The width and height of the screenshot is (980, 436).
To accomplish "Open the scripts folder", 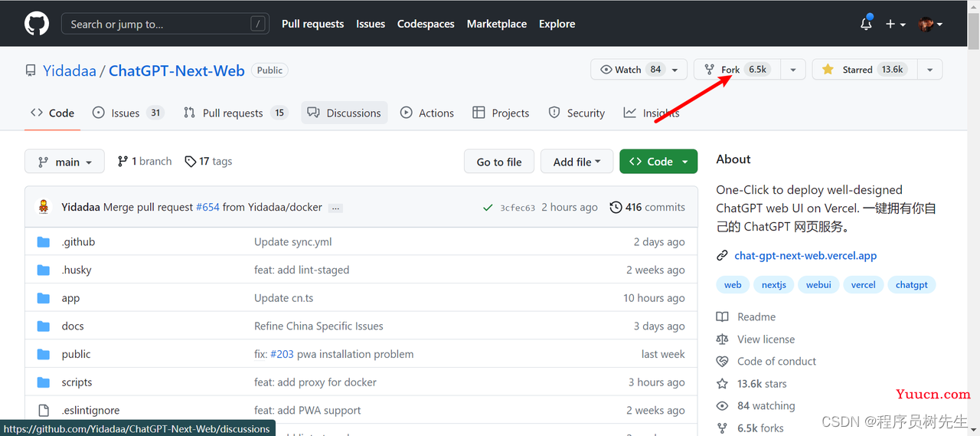I will click(77, 382).
